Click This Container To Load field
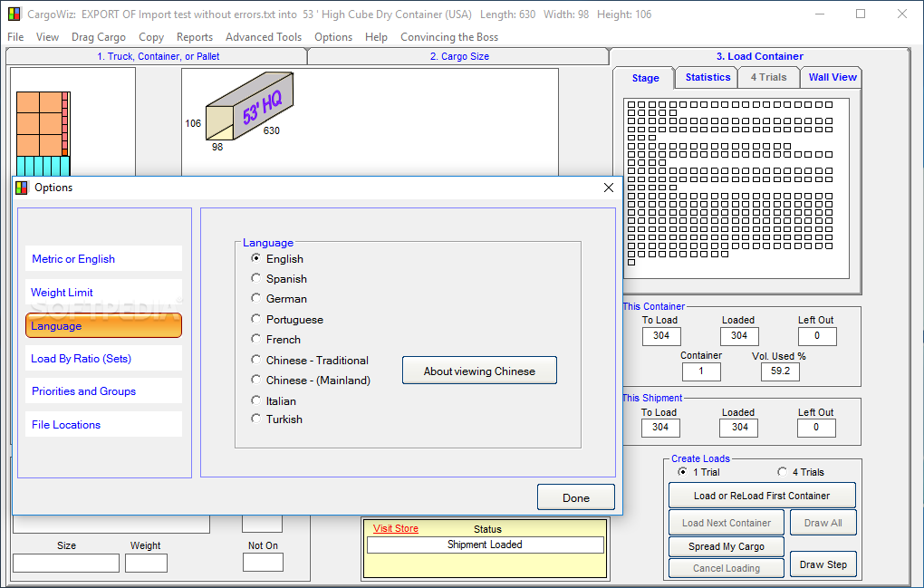 point(661,336)
